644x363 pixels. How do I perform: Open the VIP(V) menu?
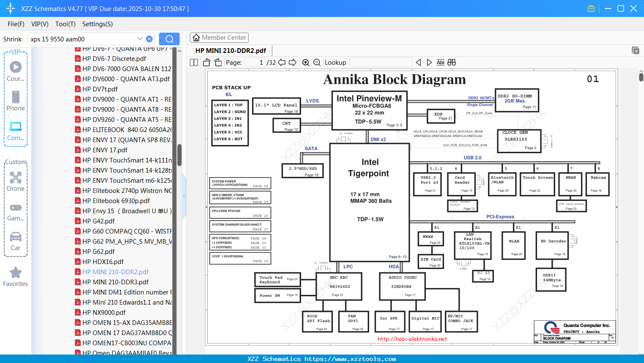(40, 24)
